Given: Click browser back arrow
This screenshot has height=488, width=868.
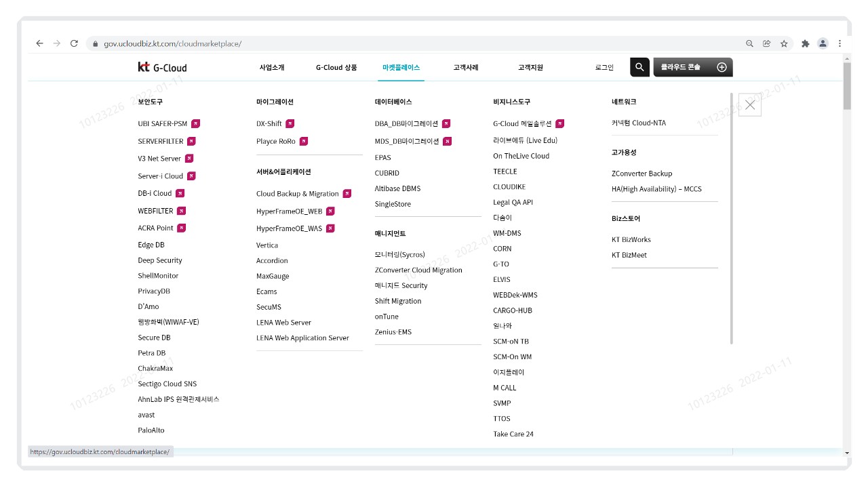Looking at the screenshot, I should (39, 43).
